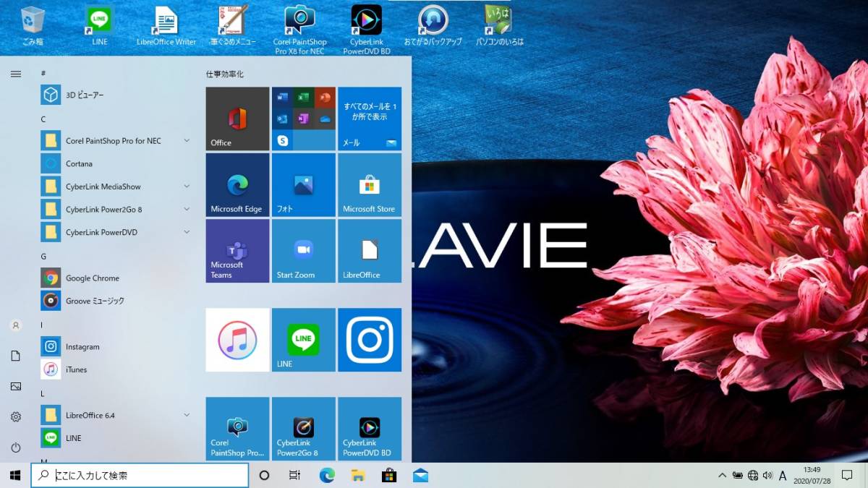The width and height of the screenshot is (868, 488).
Task: Open the Microsoft Store tile
Action: [x=370, y=184]
